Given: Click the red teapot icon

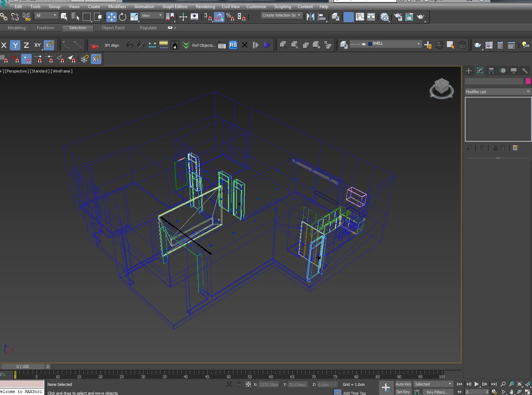Looking at the screenshot, I should [94, 45].
